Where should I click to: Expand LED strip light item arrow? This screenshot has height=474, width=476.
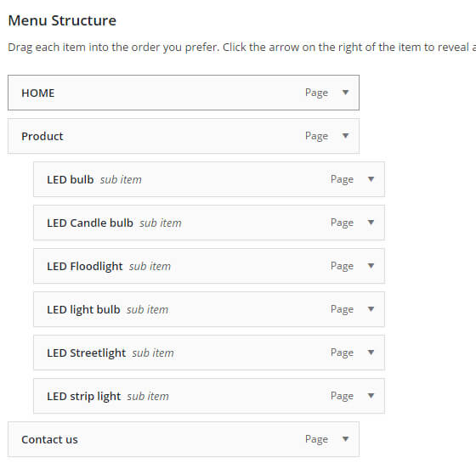371,396
